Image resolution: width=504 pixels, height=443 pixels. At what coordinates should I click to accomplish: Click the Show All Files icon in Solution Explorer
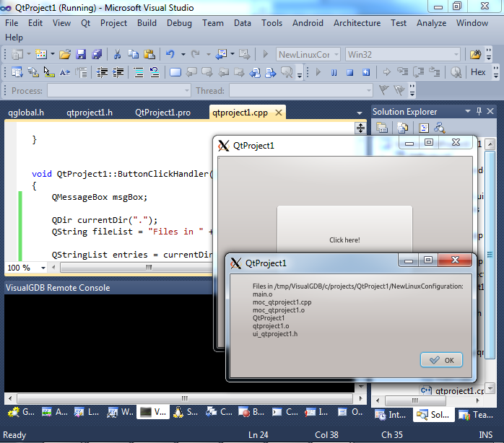point(402,128)
